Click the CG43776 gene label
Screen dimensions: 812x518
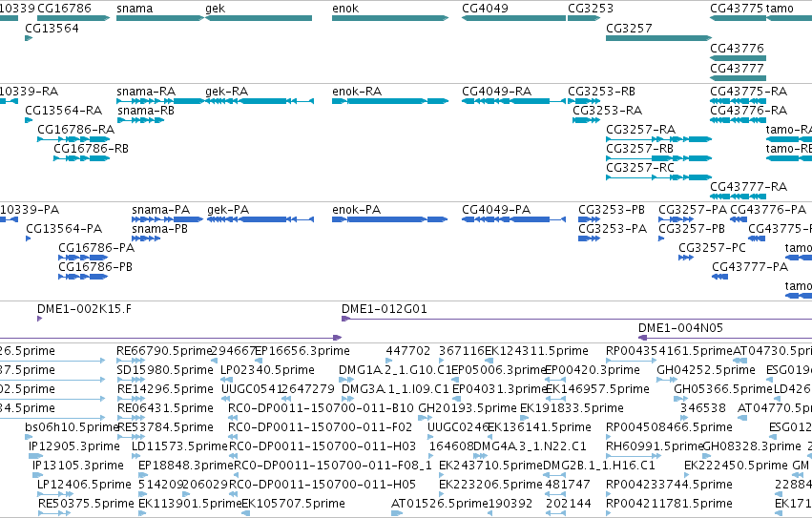click(x=737, y=48)
